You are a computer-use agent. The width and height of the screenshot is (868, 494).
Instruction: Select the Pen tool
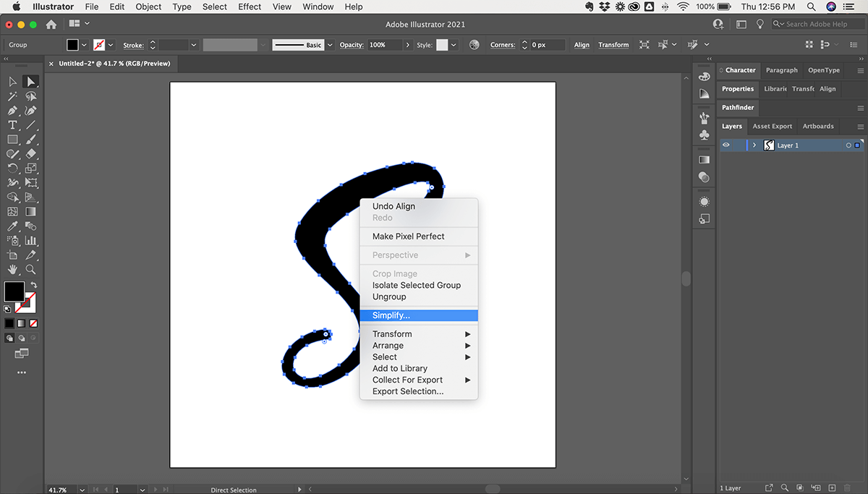12,111
